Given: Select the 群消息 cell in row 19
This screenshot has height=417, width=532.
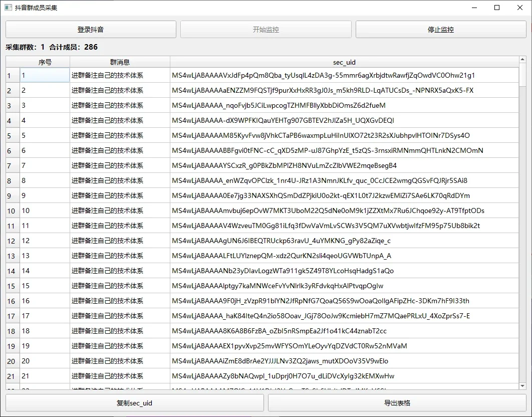Looking at the screenshot, I should pyautogui.click(x=120, y=346).
